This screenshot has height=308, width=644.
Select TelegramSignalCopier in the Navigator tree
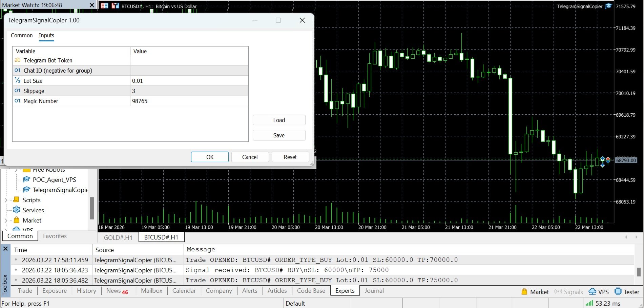point(60,190)
